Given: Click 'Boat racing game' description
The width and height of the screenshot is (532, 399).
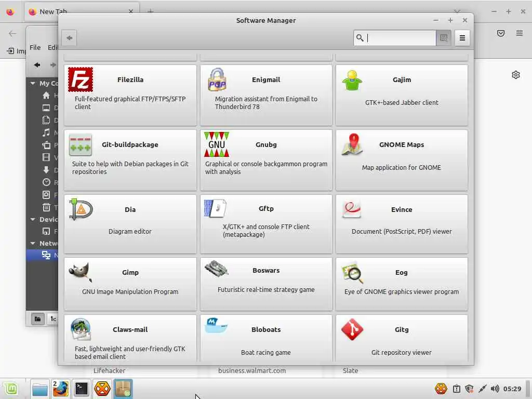Looking at the screenshot, I should pos(265,353).
